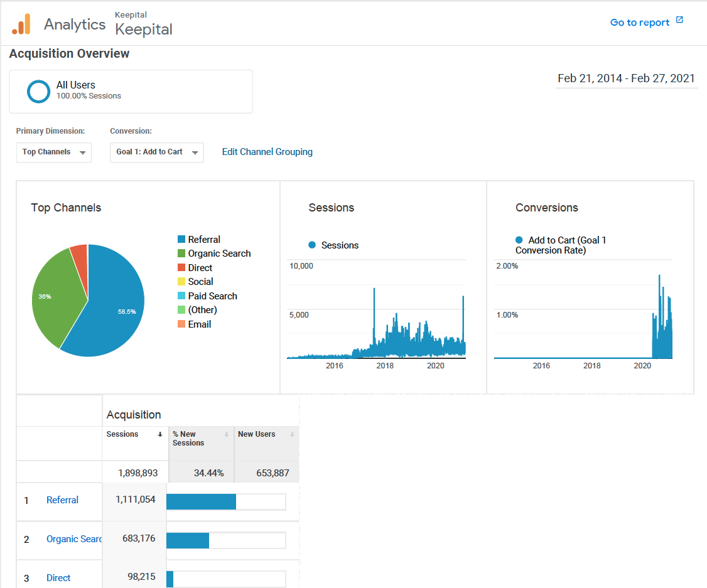Open the Referral channel row link
This screenshot has height=588, width=707.
62,500
